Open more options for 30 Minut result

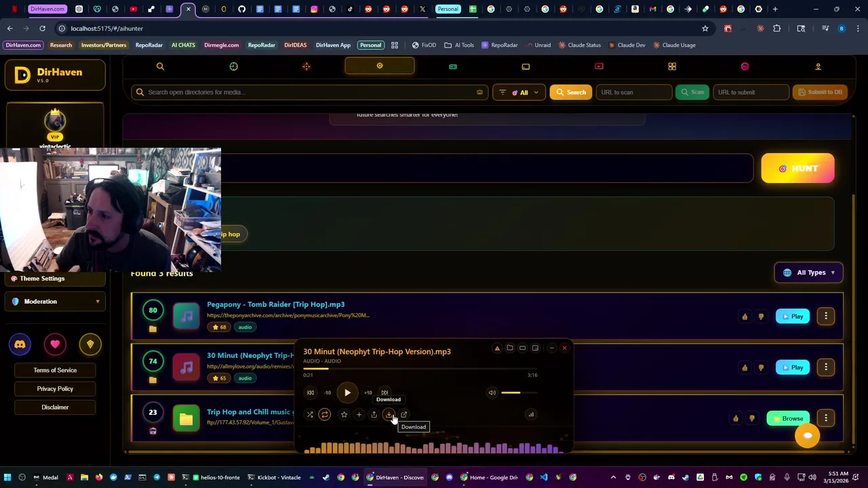826,367
